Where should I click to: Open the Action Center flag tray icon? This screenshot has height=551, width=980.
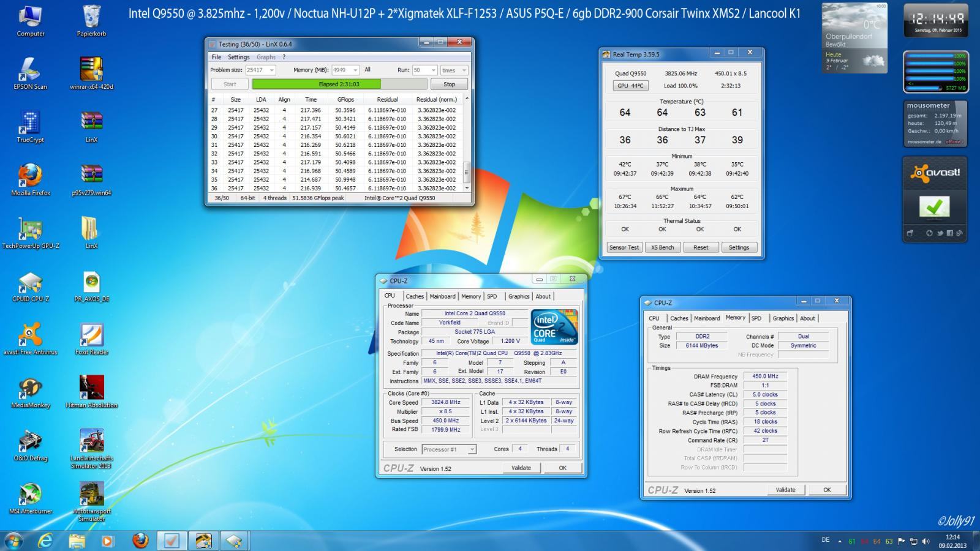[901, 541]
